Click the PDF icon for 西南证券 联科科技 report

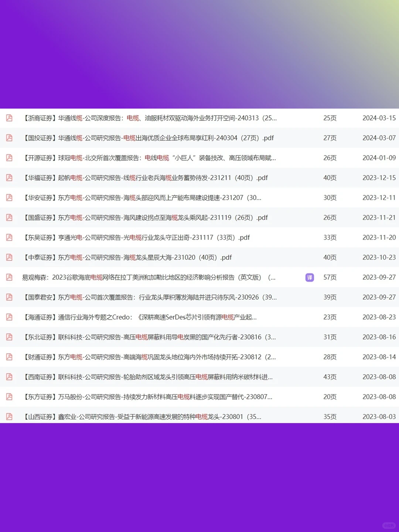tap(9, 377)
